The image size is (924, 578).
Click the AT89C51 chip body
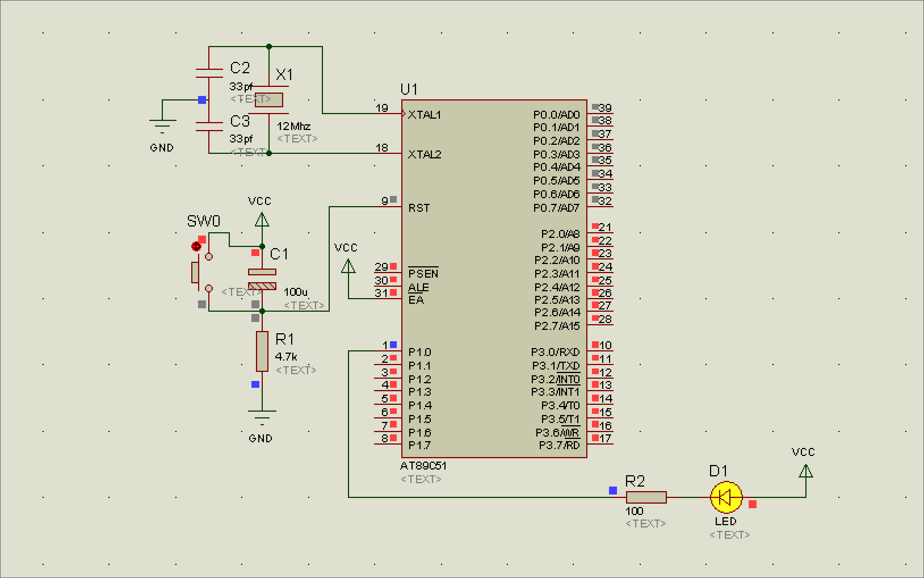click(494, 279)
